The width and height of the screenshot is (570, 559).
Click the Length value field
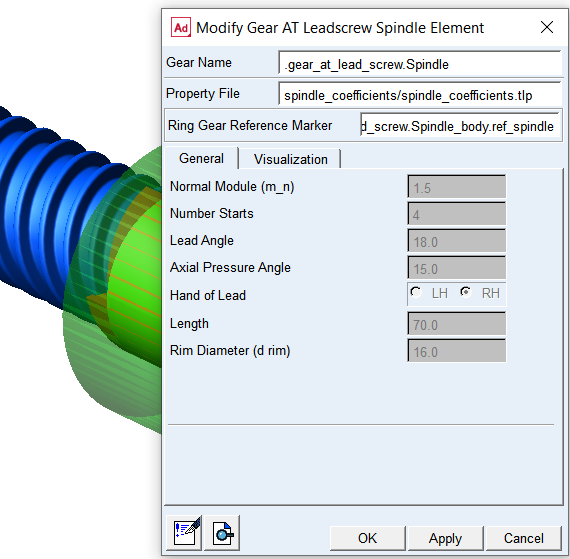[x=457, y=324]
